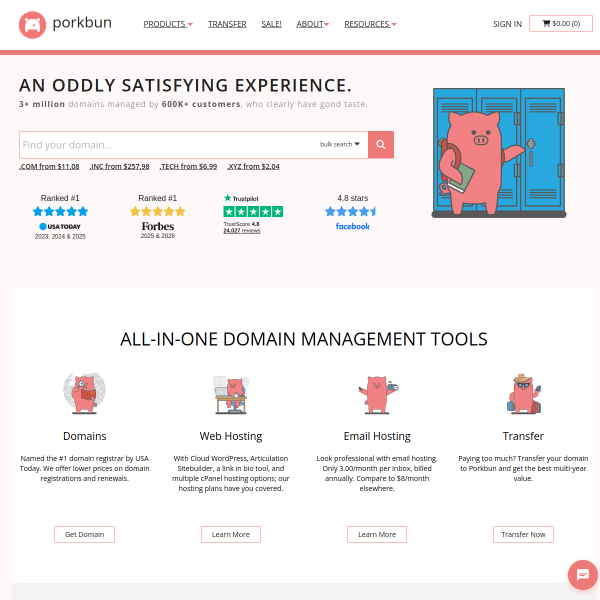Click the Email Hosting pig illustration
Screen dimensions: 600x600
click(x=377, y=395)
